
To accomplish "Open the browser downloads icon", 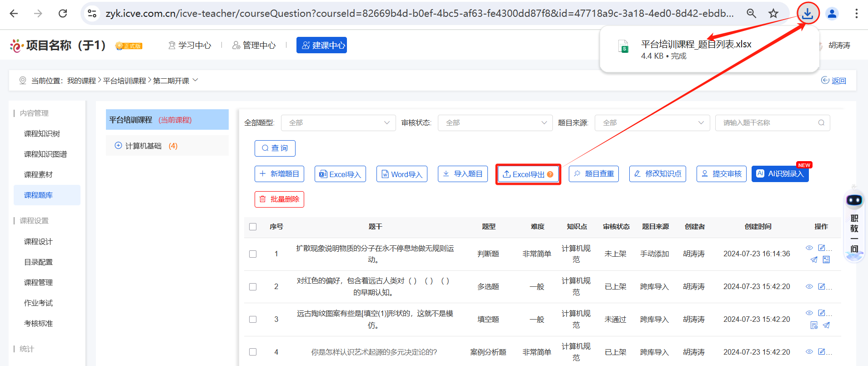I will tap(808, 13).
